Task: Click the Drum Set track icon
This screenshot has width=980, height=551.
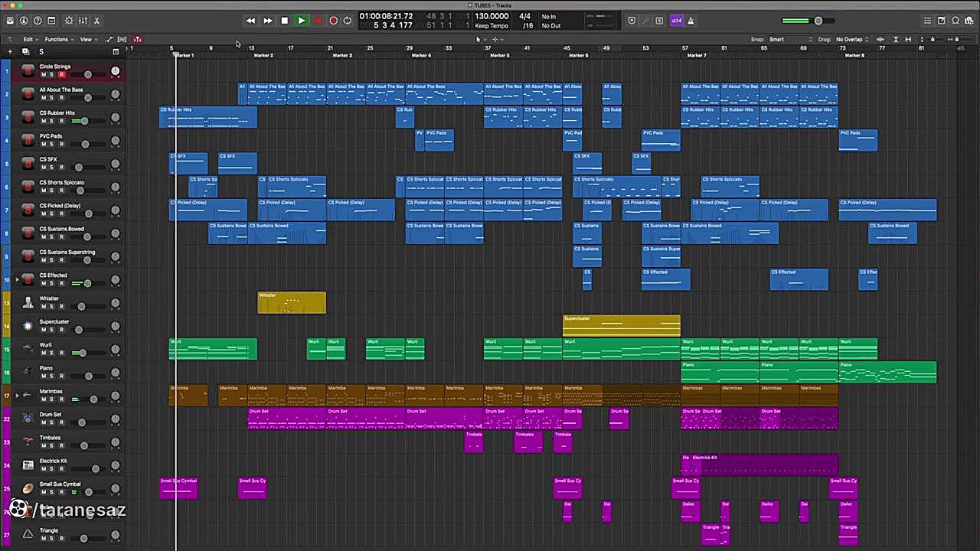Action: point(28,419)
